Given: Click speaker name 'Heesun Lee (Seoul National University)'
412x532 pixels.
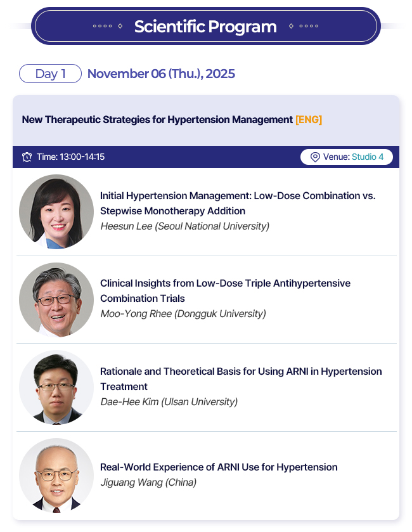Looking at the screenshot, I should [x=185, y=226].
